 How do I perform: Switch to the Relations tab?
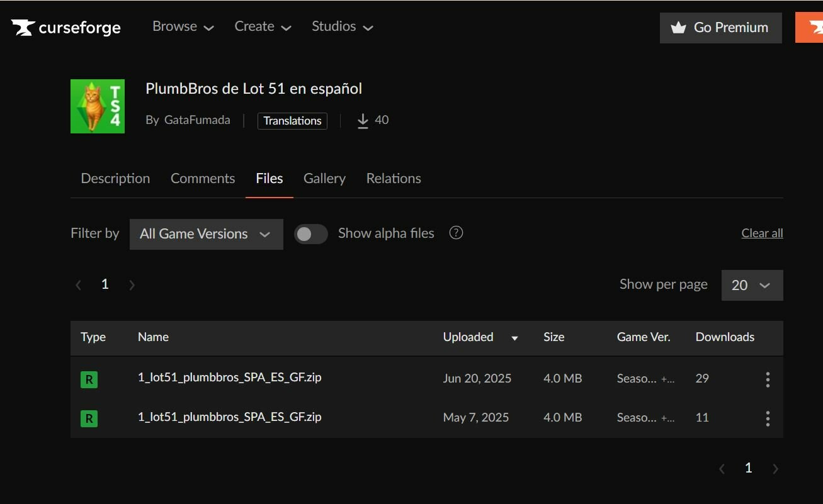coord(394,179)
